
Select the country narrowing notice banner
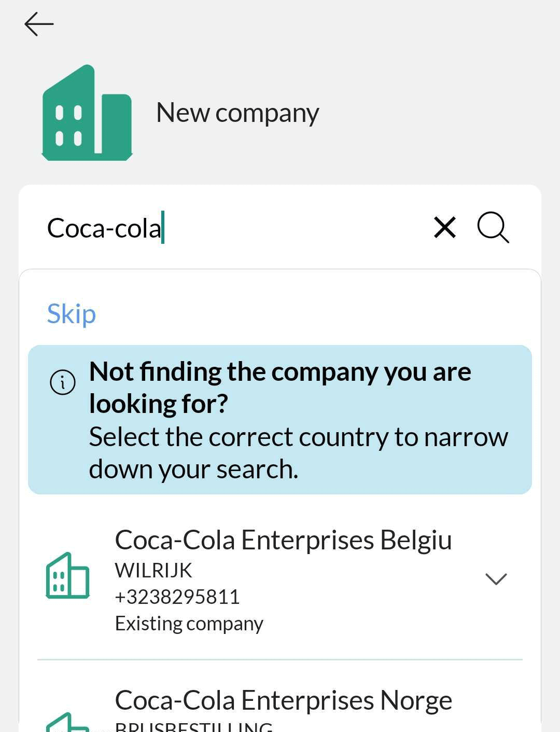tap(280, 419)
